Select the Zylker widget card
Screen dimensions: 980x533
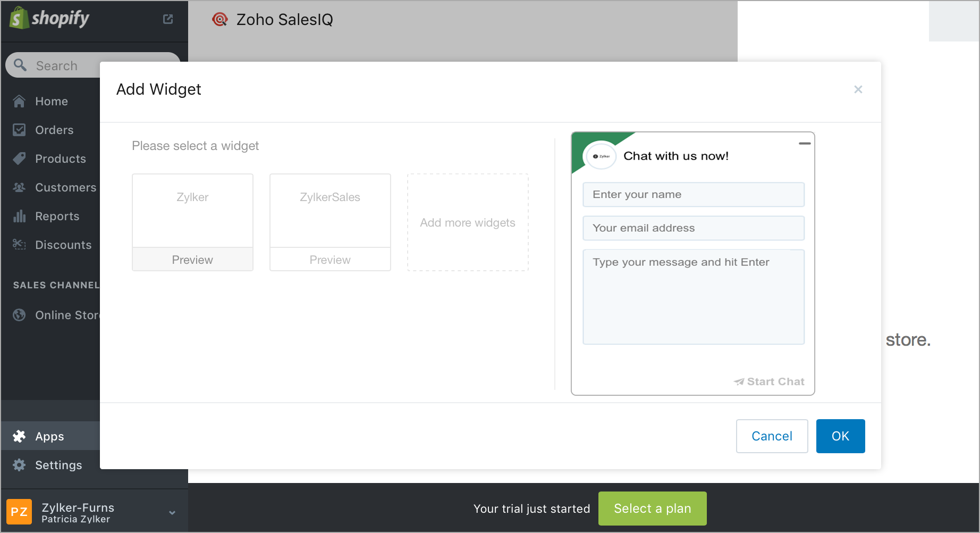tap(192, 211)
